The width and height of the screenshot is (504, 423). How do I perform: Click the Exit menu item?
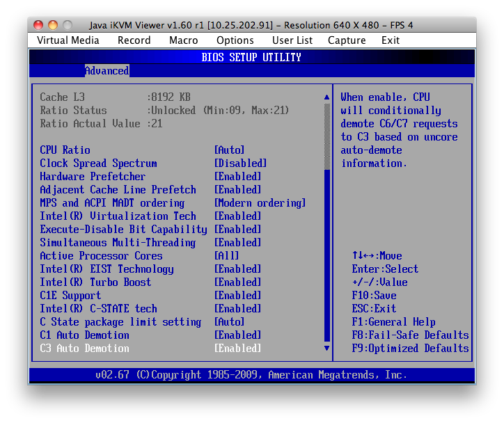(391, 40)
